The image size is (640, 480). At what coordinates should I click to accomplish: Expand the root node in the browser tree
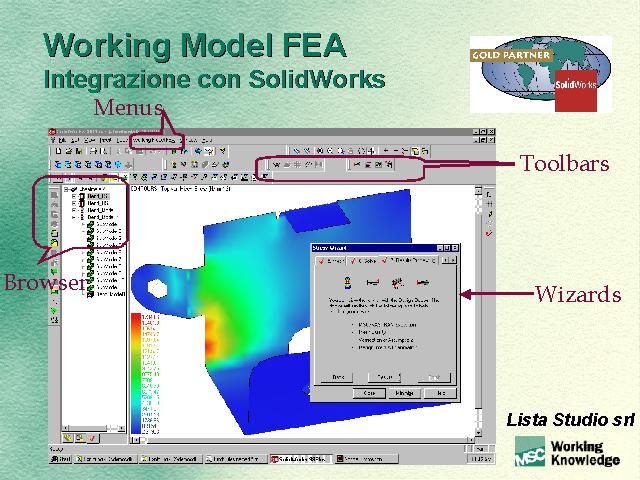pyautogui.click(x=65, y=187)
